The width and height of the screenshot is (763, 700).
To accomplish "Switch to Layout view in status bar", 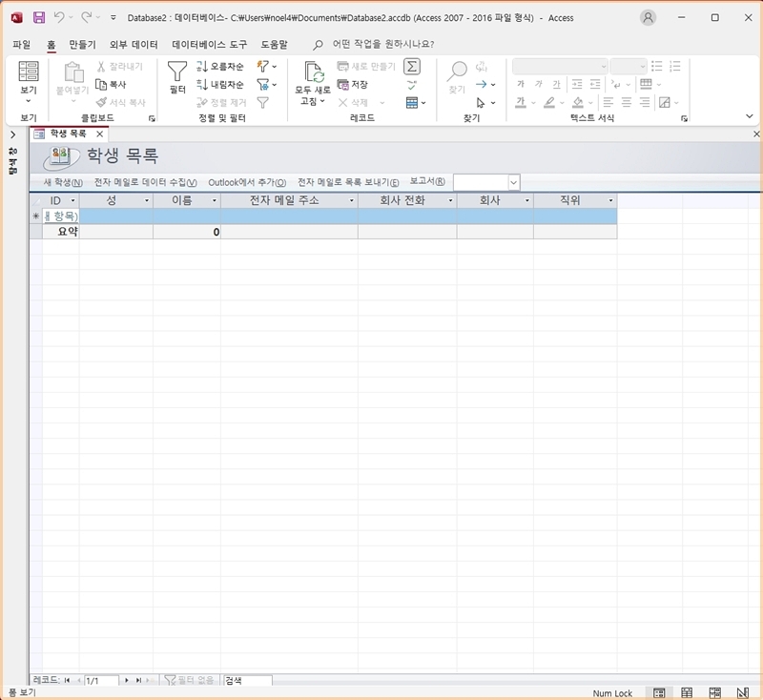I will 714,692.
